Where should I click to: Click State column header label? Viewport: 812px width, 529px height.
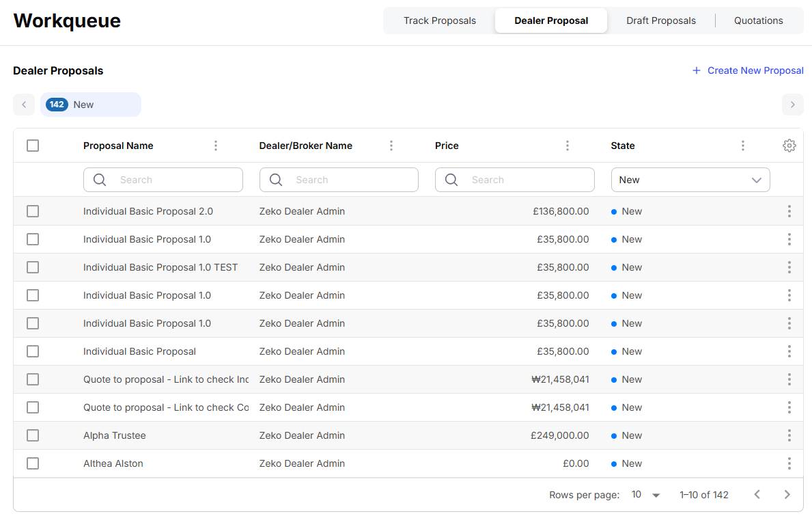[x=622, y=146]
